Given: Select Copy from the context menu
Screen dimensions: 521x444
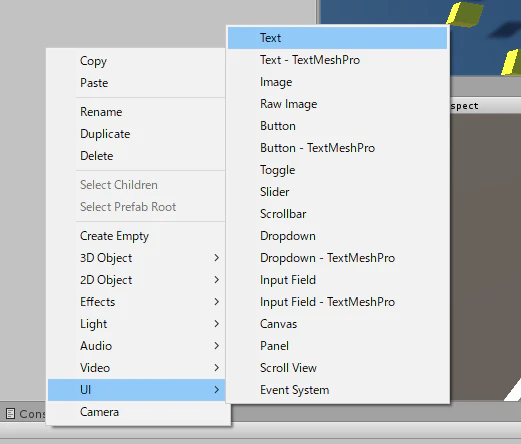Looking at the screenshot, I should pyautogui.click(x=137, y=61).
